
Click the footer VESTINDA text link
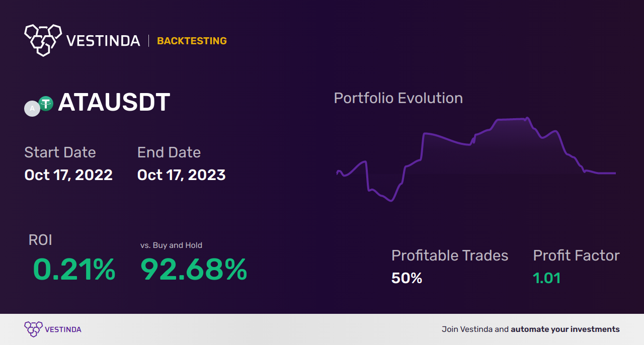coord(63,330)
